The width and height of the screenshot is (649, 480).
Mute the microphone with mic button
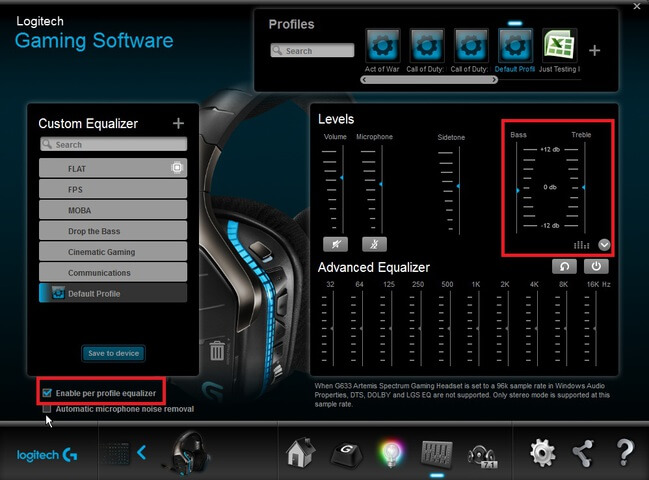[374, 244]
